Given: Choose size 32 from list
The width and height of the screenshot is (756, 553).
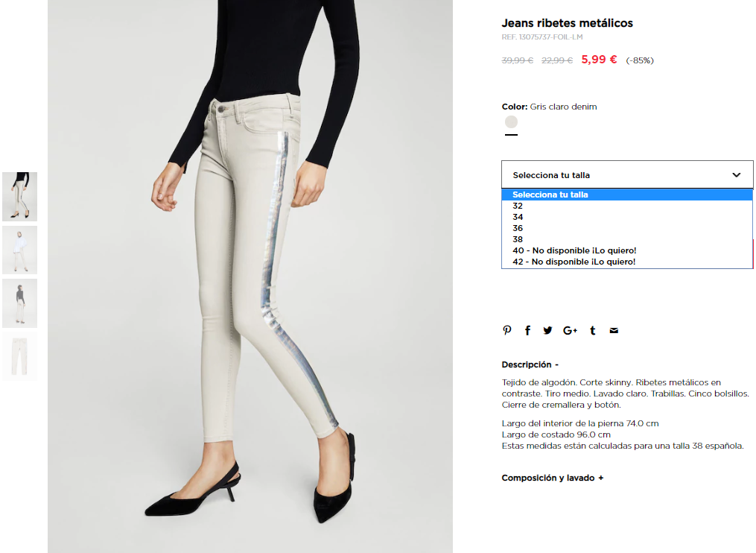Looking at the screenshot, I should pyautogui.click(x=627, y=206).
